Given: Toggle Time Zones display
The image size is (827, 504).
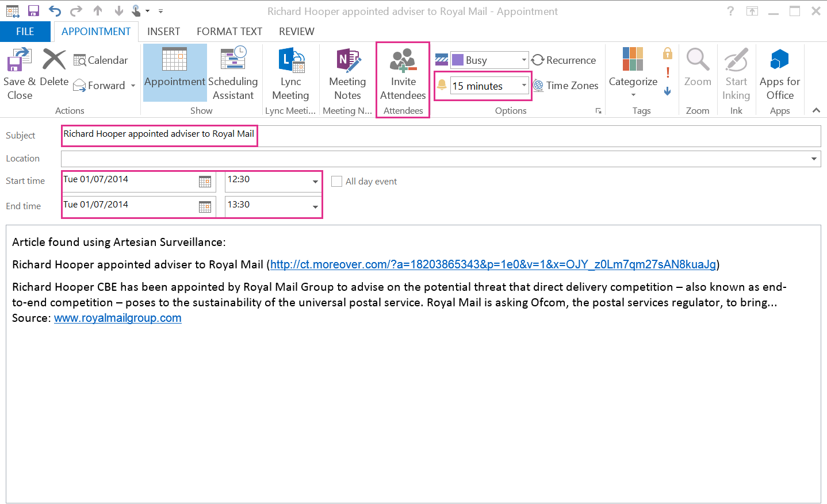Looking at the screenshot, I should tap(566, 86).
